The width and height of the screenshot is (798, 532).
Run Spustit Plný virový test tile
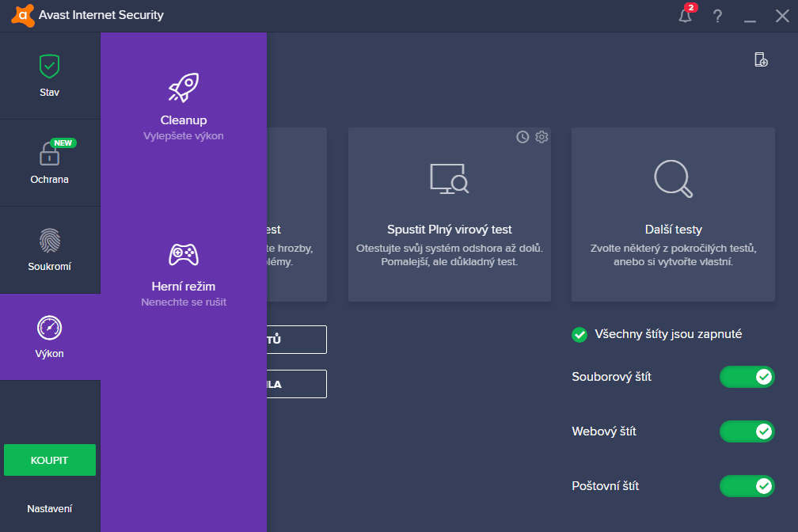tap(450, 215)
